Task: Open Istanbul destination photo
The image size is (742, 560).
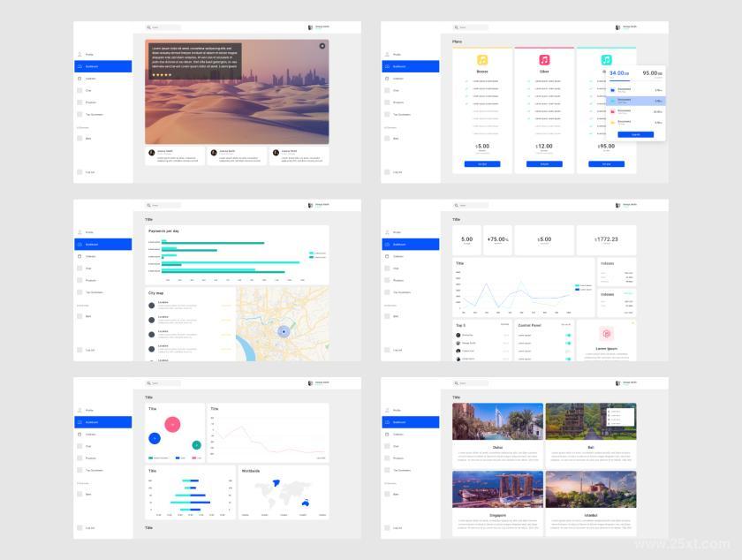Action: coord(591,489)
